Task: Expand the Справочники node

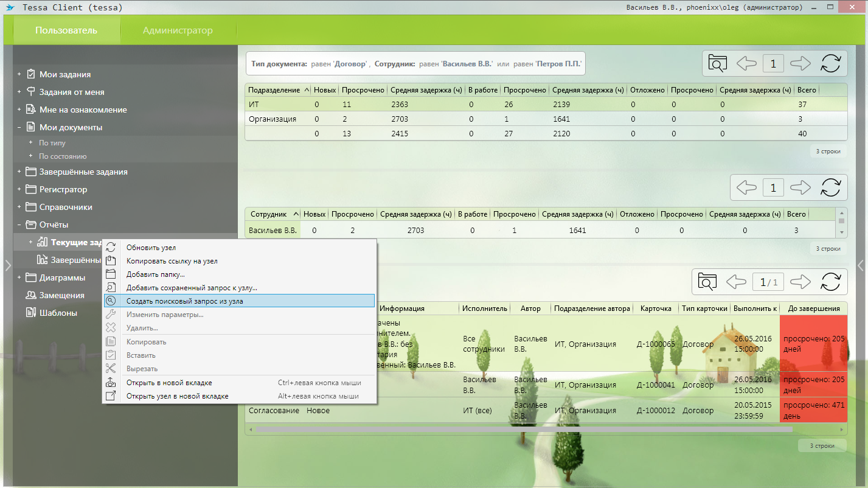Action: 19,207
